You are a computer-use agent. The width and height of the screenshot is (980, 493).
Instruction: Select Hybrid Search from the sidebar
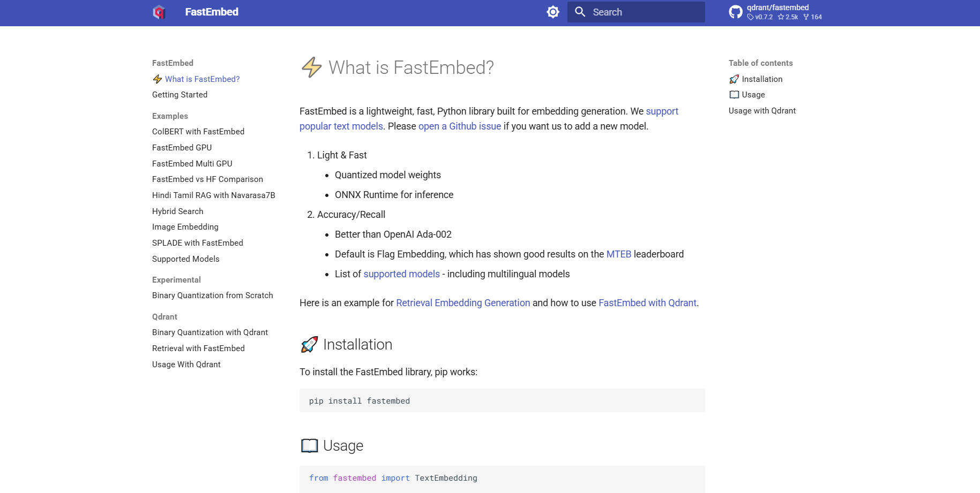[x=178, y=211]
